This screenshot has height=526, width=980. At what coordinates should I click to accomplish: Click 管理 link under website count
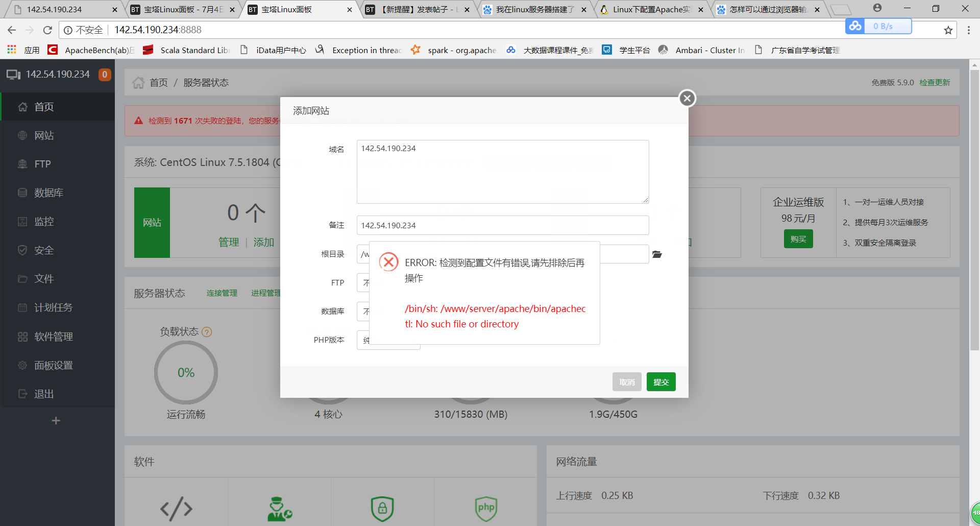229,242
